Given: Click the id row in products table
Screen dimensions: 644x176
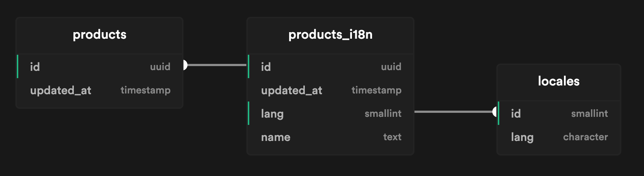Looking at the screenshot, I should (99, 66).
